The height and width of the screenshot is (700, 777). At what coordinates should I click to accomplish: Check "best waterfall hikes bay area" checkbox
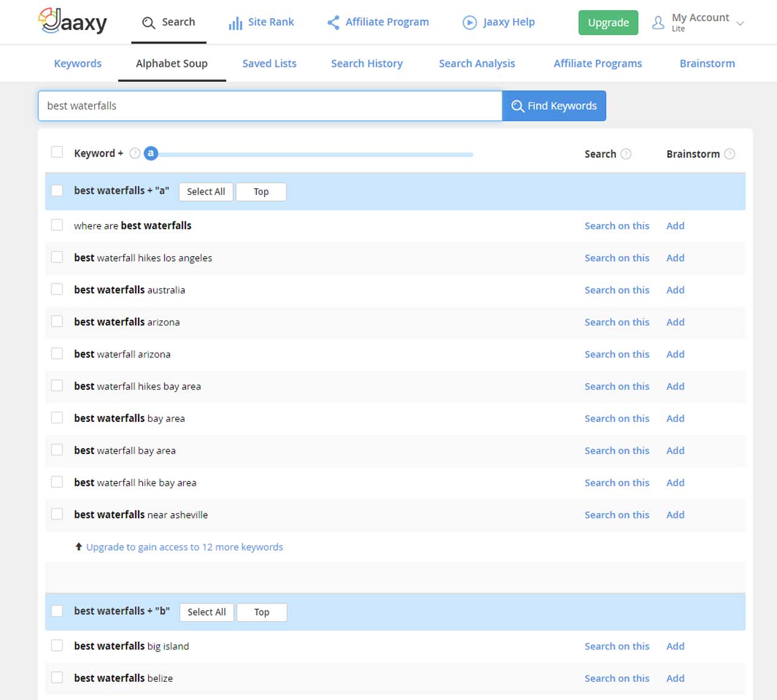coord(57,386)
